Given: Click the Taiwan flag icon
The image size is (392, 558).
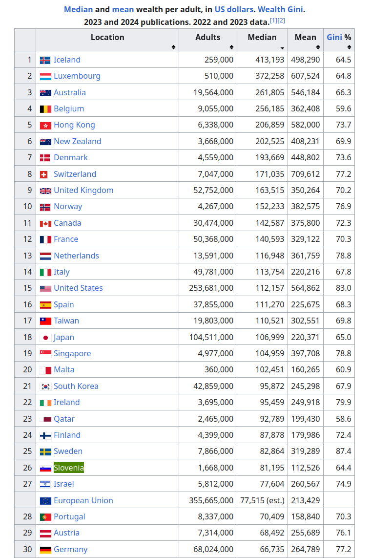Looking at the screenshot, I should click(45, 321).
